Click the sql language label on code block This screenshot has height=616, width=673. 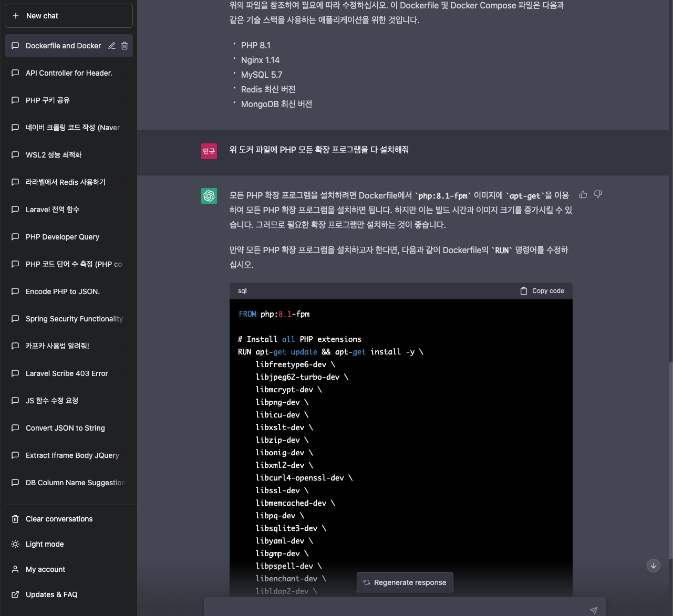pyautogui.click(x=242, y=291)
